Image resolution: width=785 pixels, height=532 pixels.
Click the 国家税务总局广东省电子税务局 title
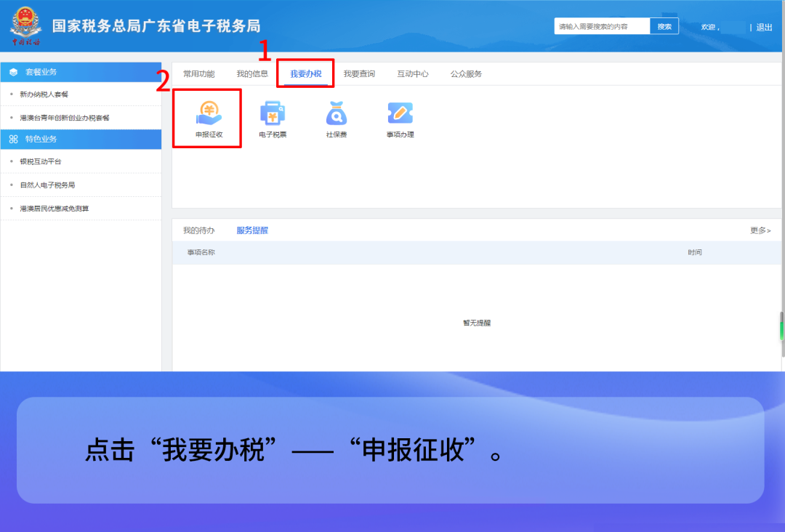pos(156,26)
